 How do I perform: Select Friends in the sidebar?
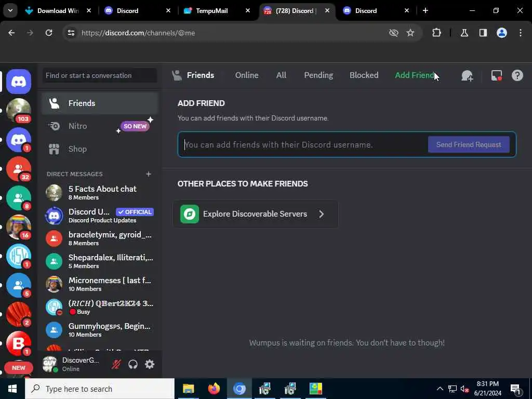pyautogui.click(x=100, y=103)
